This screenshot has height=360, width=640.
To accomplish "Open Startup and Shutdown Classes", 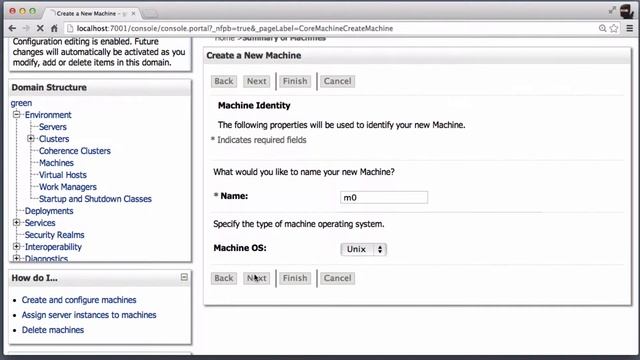I will [95, 199].
